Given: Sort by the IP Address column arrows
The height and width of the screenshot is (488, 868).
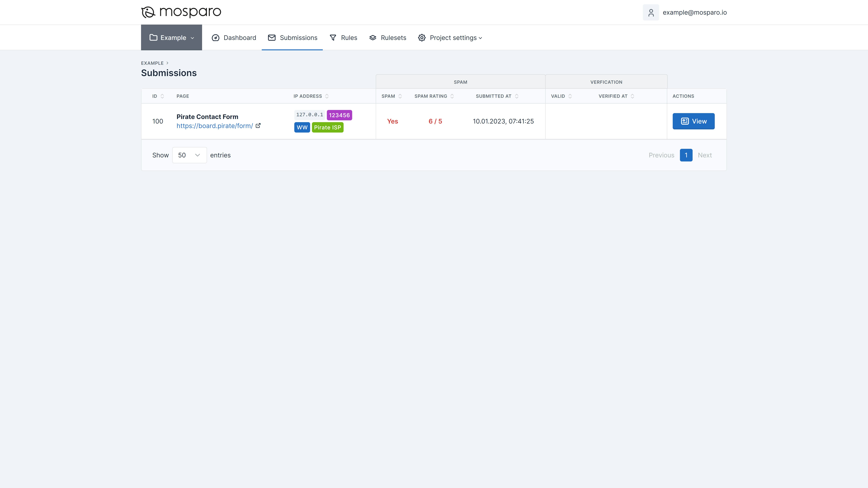Looking at the screenshot, I should [327, 96].
